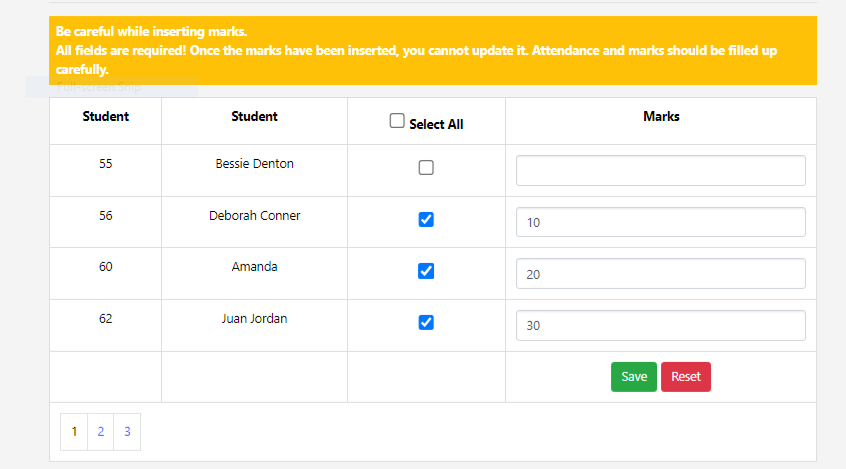
Task: Open page 2 of student list
Action: pos(100,432)
